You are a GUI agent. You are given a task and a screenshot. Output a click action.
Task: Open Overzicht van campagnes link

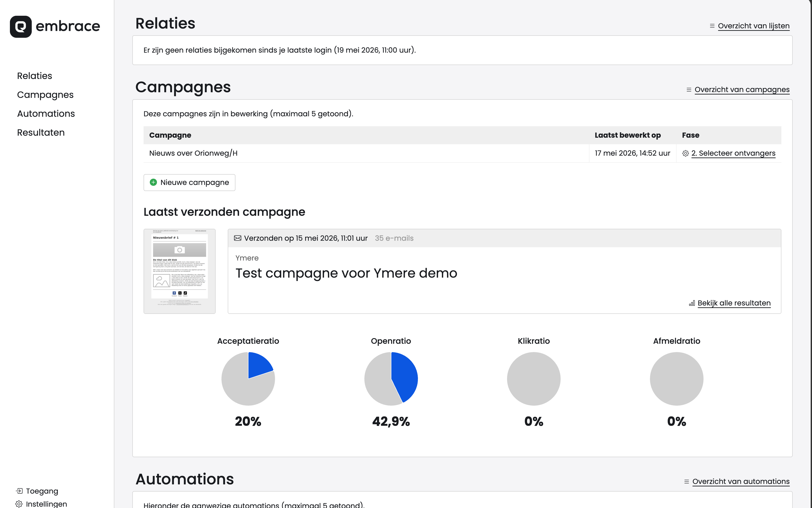[x=742, y=90]
